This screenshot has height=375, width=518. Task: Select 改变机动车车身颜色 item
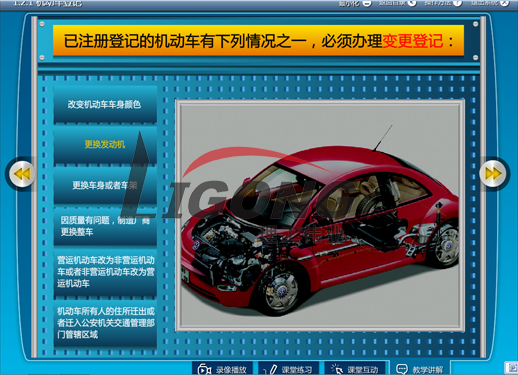(105, 104)
